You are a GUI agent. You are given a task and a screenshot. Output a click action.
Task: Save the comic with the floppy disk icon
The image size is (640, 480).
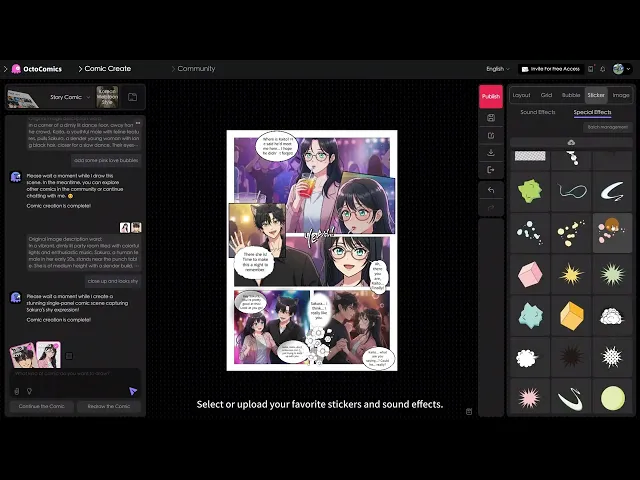[491, 118]
